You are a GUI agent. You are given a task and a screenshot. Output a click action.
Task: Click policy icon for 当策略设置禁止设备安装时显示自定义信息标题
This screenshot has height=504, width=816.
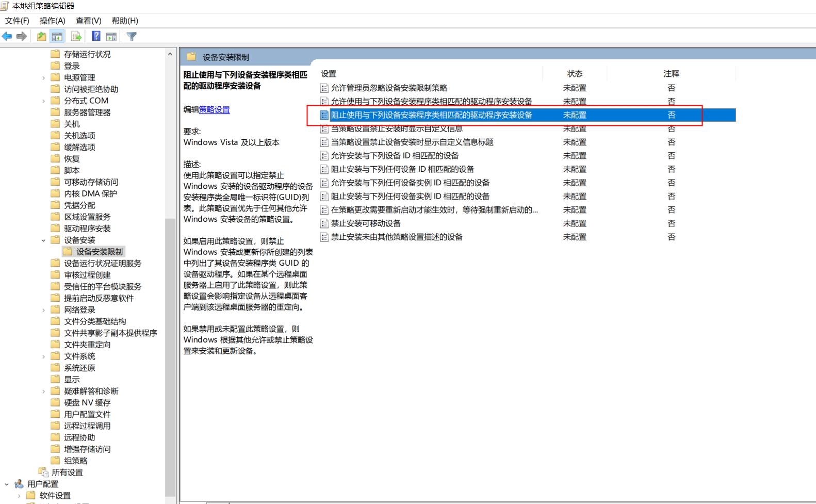click(x=324, y=142)
